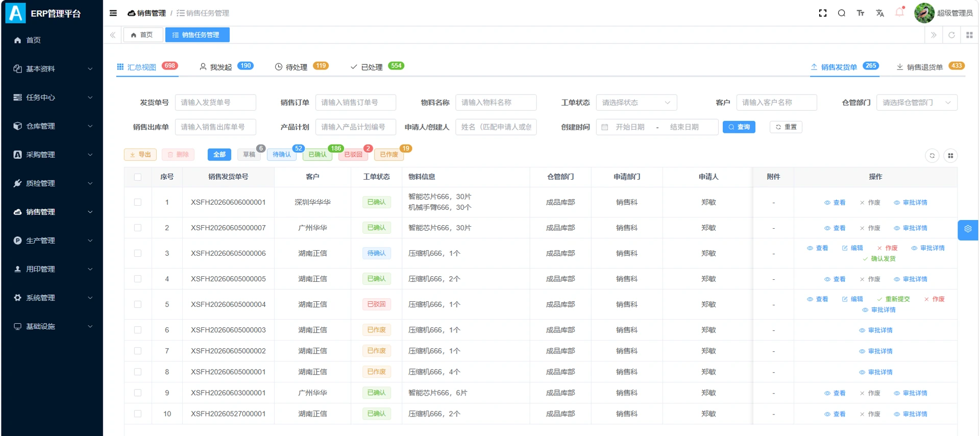
Task: Resubmit rejected row 5 via 重新提交
Action: coord(893,299)
